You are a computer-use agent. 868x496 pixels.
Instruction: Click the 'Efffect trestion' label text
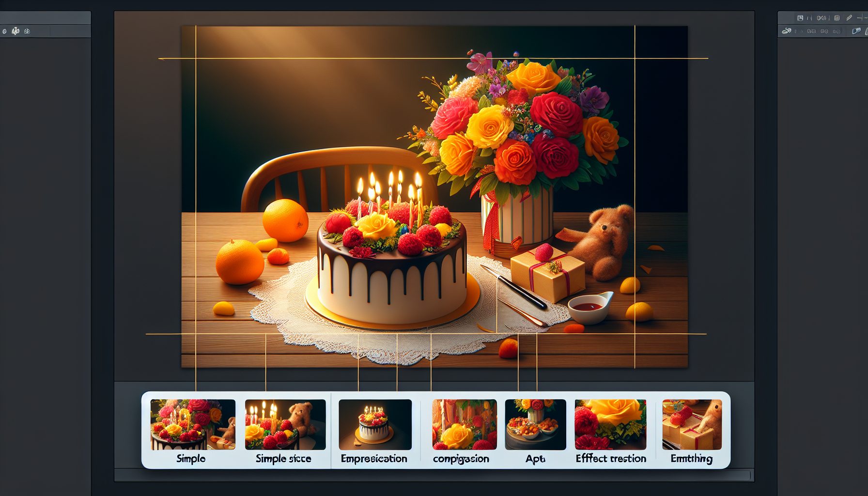[611, 458]
